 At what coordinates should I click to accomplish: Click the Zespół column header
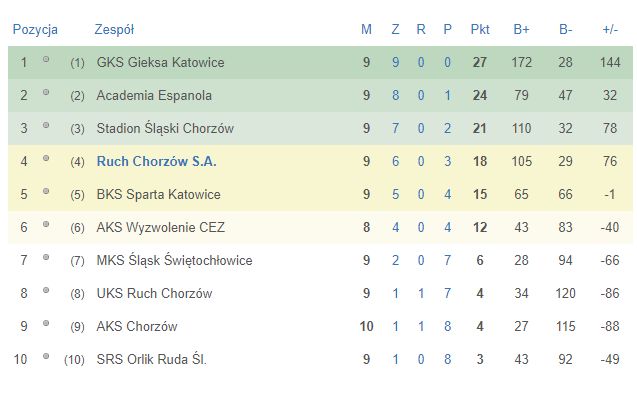coord(114,30)
